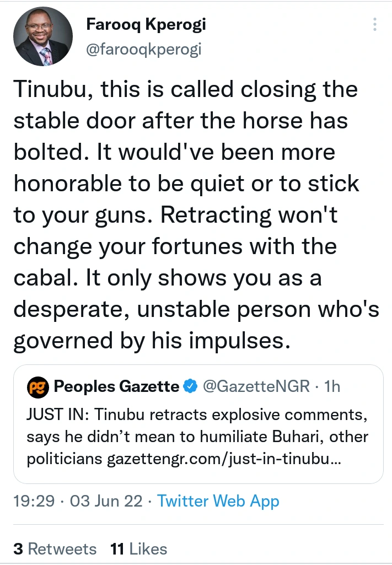Open the Peoples Gazette account name
Screen dimensions: 392x565
(x=116, y=387)
